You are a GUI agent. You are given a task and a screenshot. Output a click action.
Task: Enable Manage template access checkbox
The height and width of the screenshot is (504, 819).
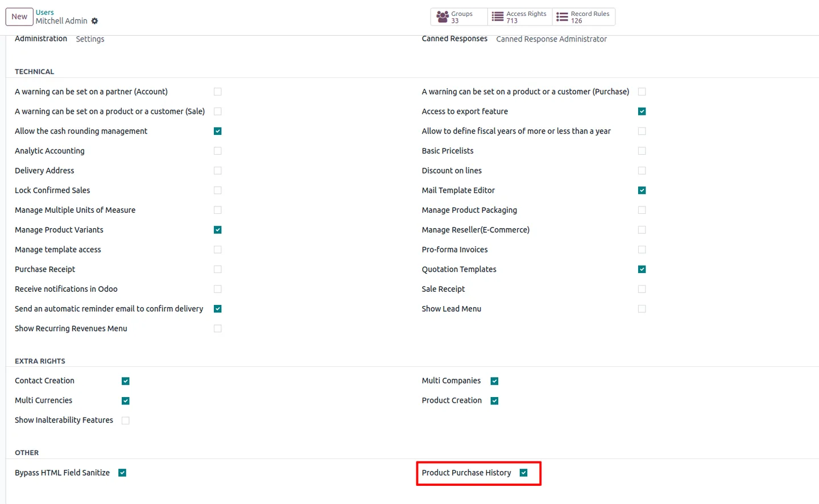click(x=218, y=250)
